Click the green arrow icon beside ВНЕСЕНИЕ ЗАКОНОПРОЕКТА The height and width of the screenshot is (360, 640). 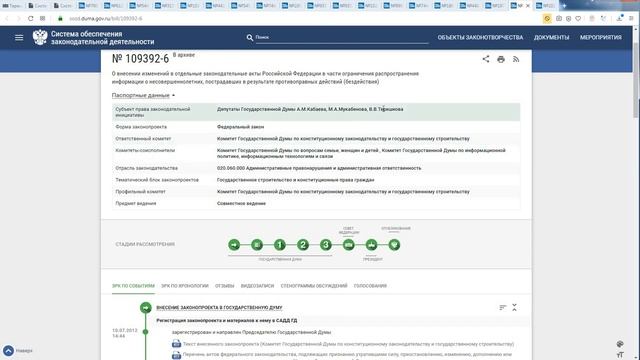[146, 308]
